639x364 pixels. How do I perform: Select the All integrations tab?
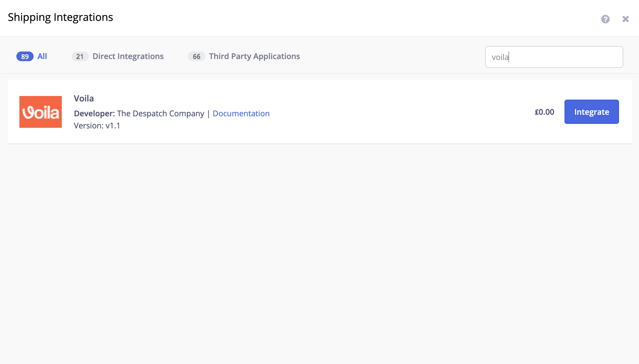32,56
